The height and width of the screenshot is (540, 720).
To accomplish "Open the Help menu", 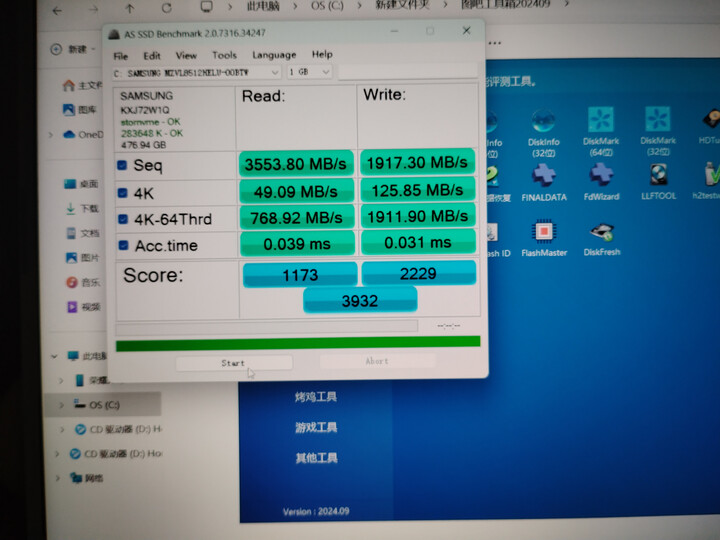I will point(322,54).
